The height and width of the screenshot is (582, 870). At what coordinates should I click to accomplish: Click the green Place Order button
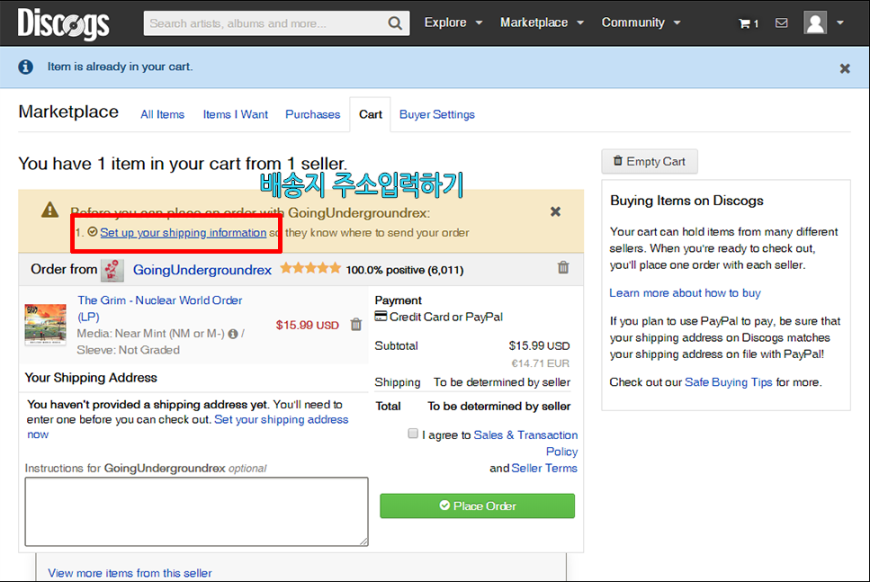coord(477,506)
